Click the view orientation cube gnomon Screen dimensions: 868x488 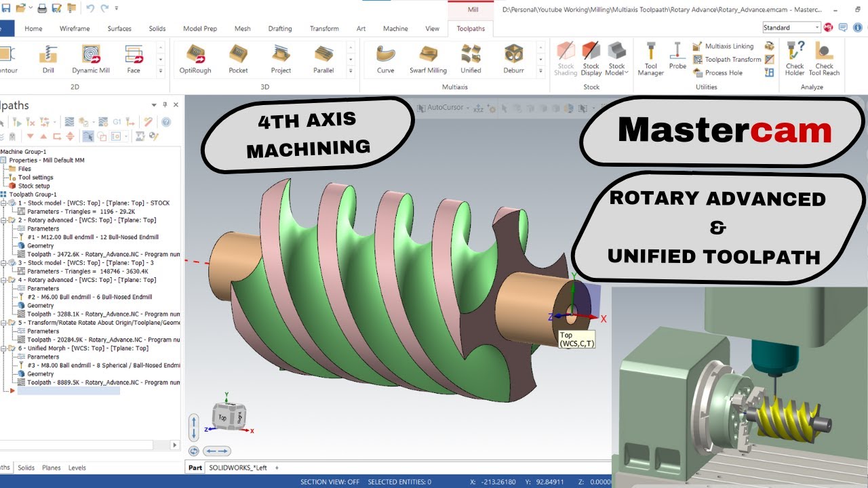click(x=231, y=417)
